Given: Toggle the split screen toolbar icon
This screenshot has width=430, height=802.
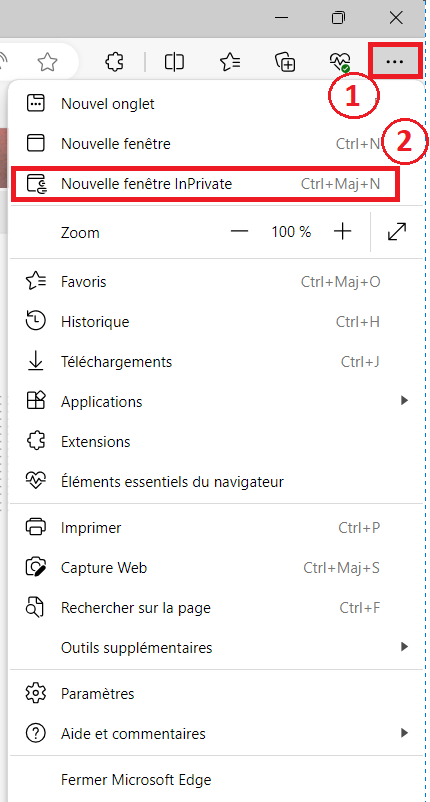Looking at the screenshot, I should [x=174, y=62].
